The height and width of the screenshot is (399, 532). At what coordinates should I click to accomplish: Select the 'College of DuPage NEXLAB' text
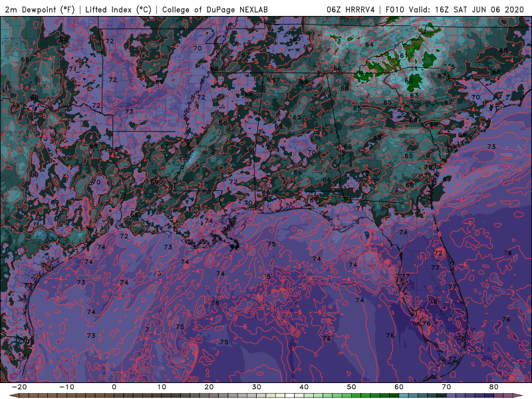coord(215,9)
